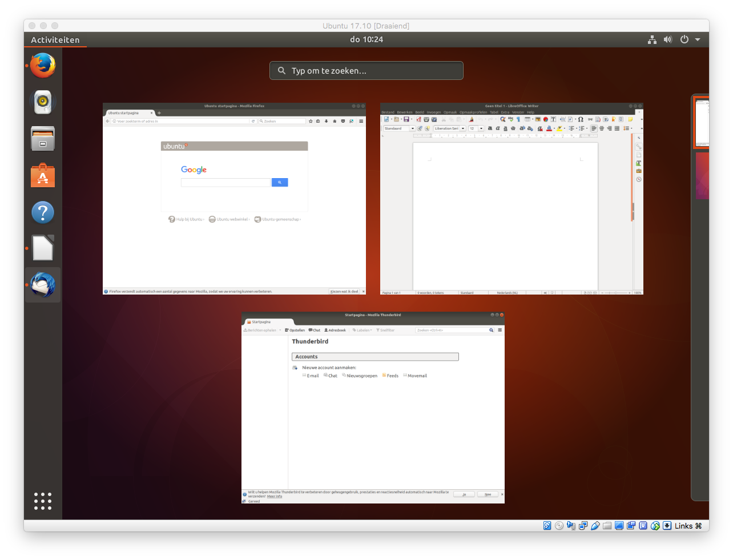
Task: Click the VirtualBox shared folders icon
Action: [x=607, y=526]
